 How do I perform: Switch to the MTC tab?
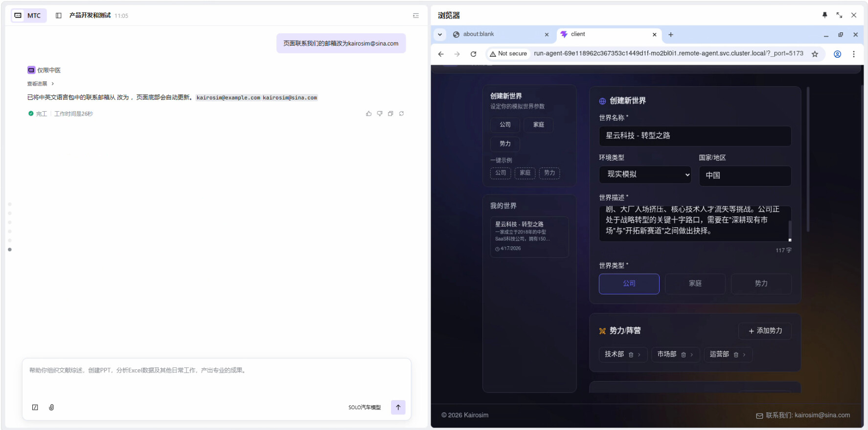click(x=29, y=16)
